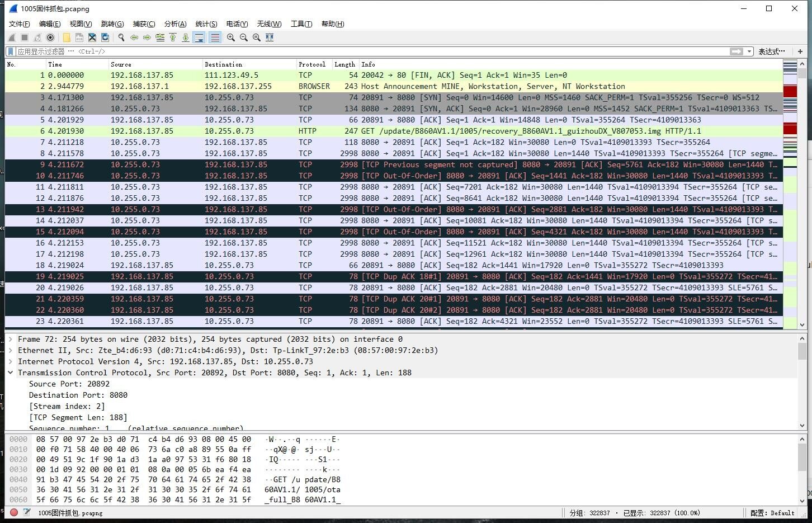Screen dimensions: 812x523
Task: Apply the display filter arrow button
Action: 737,51
